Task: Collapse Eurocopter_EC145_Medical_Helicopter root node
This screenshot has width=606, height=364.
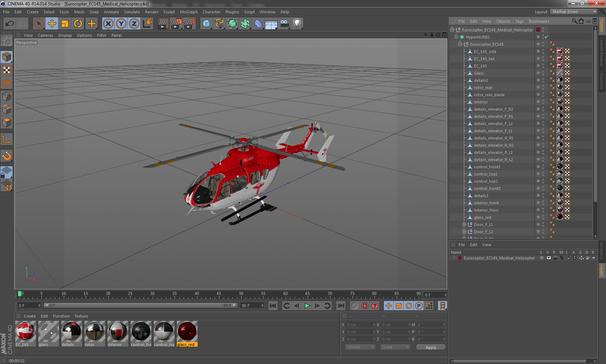Action: point(452,30)
